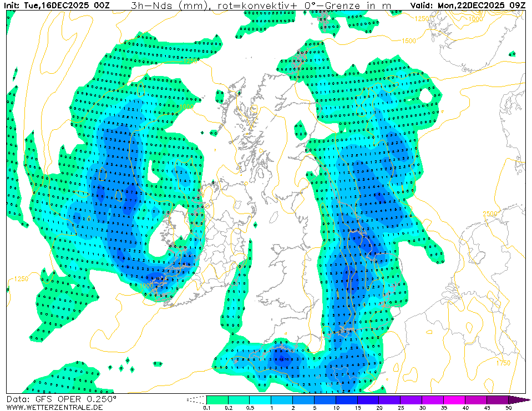This screenshot has height=411, width=532.
Task: Open the WWW.WETTERZENTRALE.DE website link
Action: pyautogui.click(x=54, y=407)
